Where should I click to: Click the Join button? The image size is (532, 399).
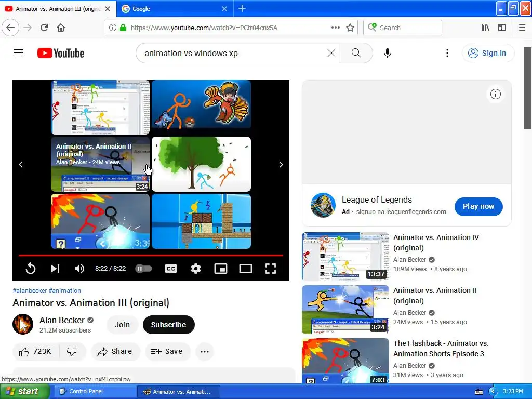[122, 325]
